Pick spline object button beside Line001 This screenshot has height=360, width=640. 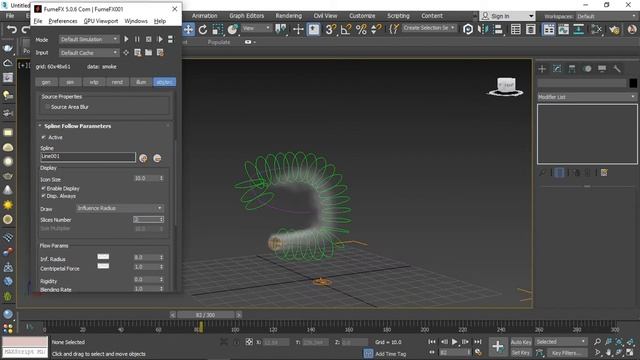click(x=143, y=158)
